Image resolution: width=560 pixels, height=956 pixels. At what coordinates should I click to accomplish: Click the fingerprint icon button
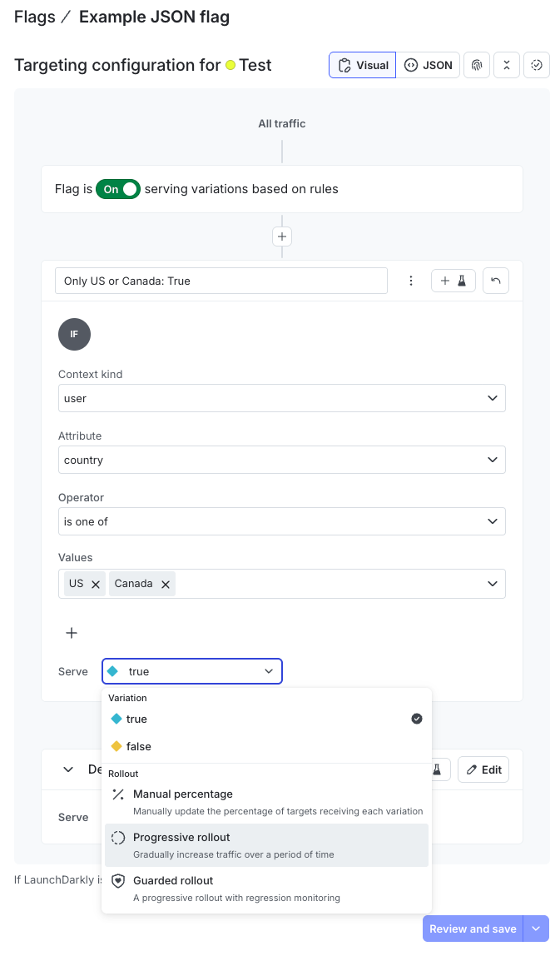pos(477,65)
